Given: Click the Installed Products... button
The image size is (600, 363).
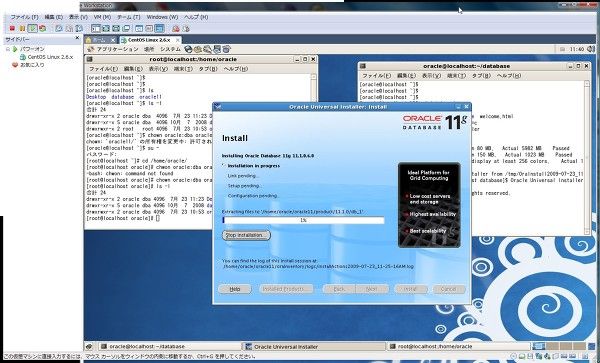Looking at the screenshot, I should pos(286,289).
